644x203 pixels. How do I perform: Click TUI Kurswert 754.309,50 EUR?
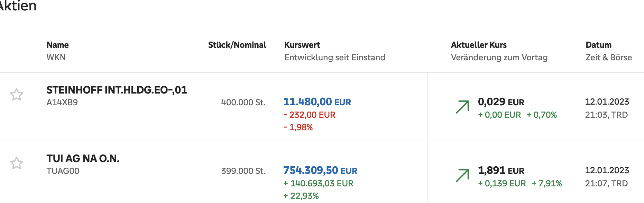[x=320, y=170]
